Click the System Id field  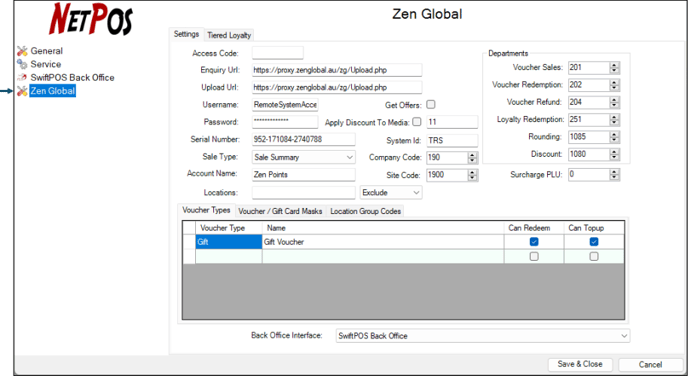[x=452, y=140]
